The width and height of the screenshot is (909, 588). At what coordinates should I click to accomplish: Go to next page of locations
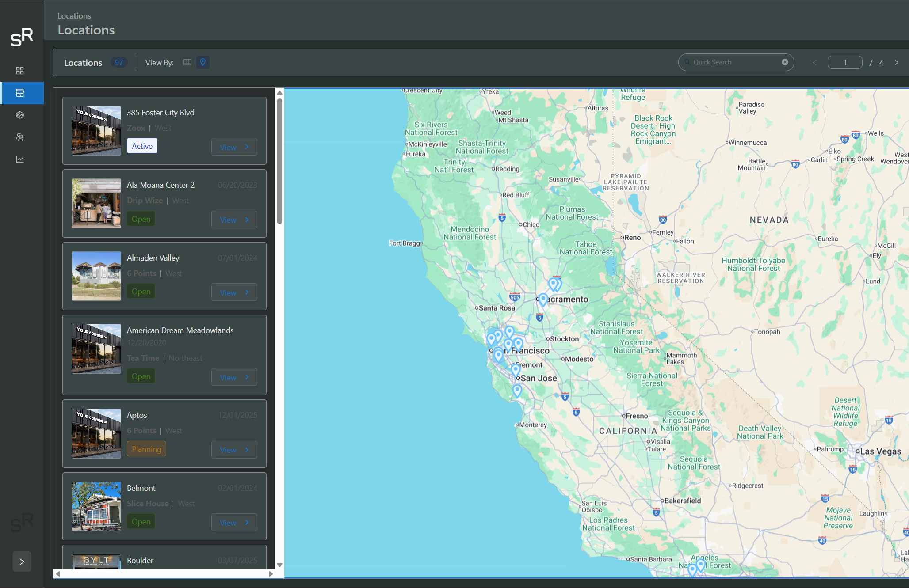point(897,63)
